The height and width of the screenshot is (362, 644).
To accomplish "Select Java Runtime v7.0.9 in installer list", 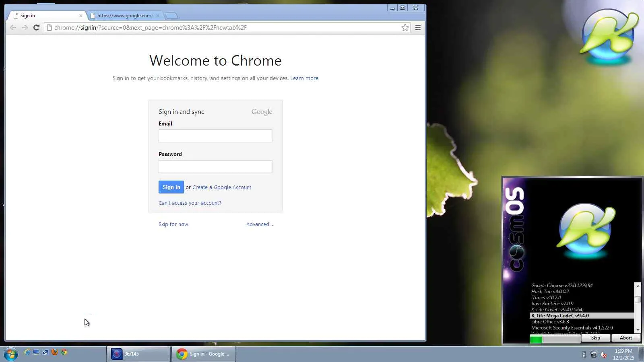I will [x=552, y=304].
